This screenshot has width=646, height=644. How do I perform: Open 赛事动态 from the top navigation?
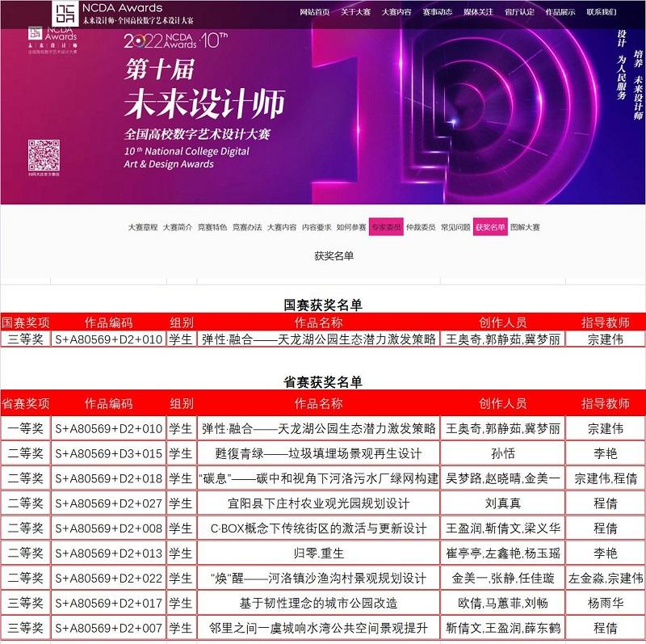click(437, 13)
